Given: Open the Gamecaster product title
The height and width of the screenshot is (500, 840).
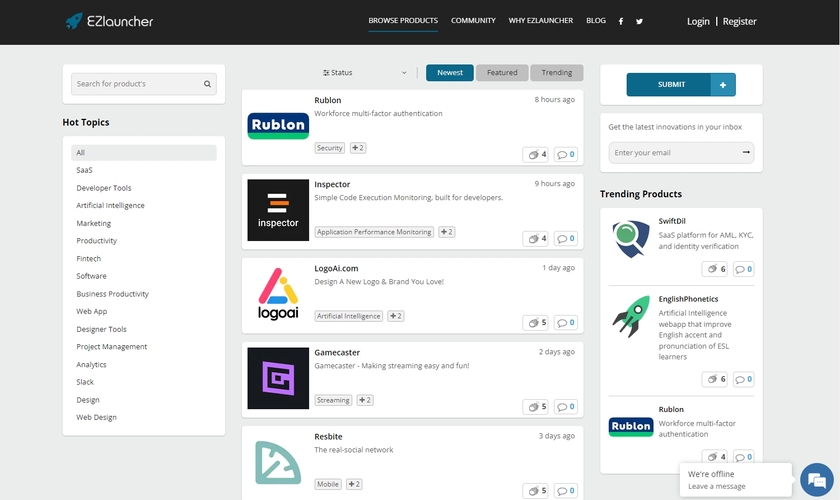Looking at the screenshot, I should pyautogui.click(x=337, y=353).
